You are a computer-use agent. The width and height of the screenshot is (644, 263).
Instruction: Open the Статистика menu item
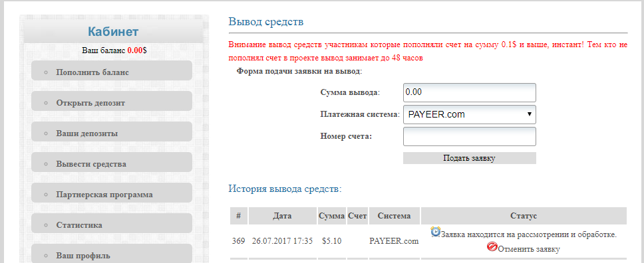pos(112,223)
